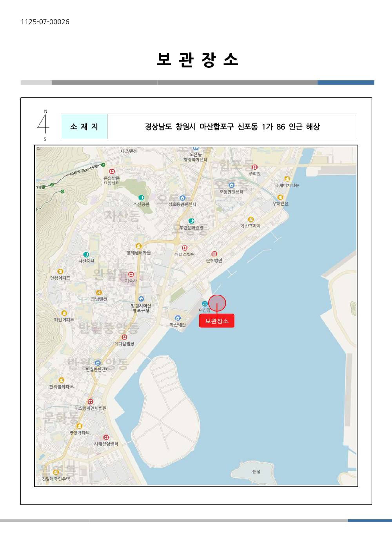Viewport: 392px width, 555px height.
Task: Click the 은혜병원 hospital icon
Action: (x=214, y=254)
